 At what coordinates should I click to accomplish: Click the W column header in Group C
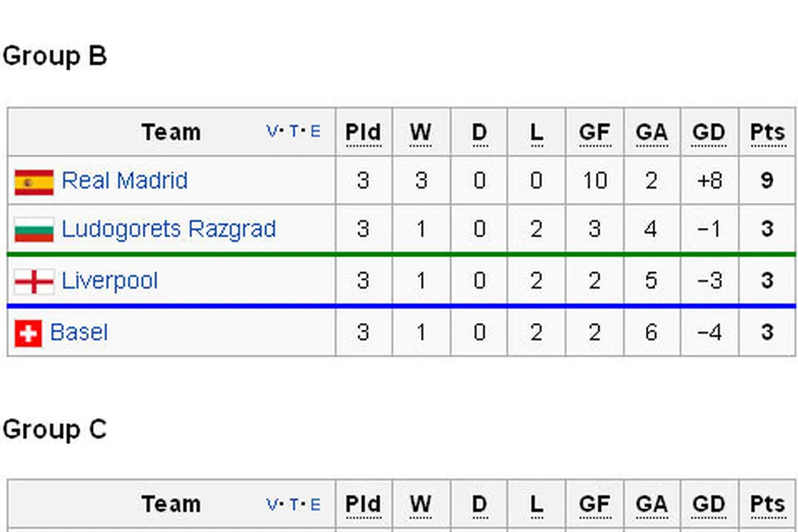(x=420, y=505)
